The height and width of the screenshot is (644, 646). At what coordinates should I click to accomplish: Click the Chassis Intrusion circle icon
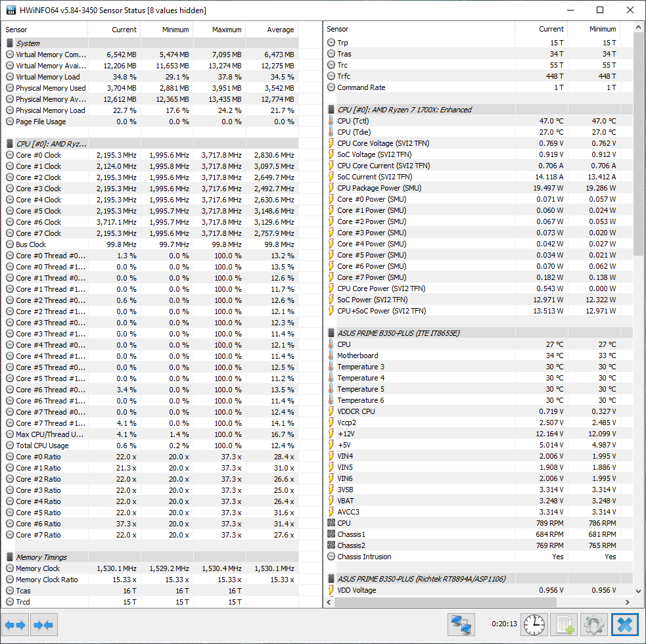[331, 556]
